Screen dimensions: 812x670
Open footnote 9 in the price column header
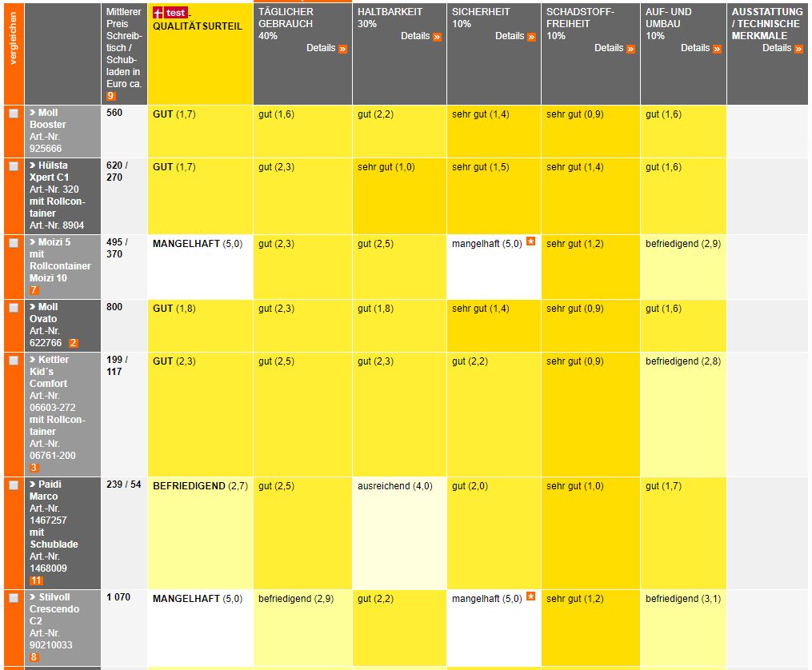click(x=110, y=96)
